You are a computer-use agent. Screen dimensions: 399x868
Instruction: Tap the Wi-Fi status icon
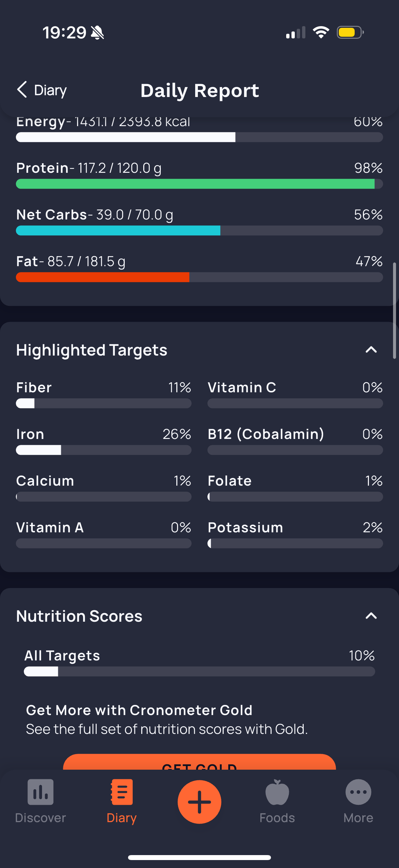point(321,32)
